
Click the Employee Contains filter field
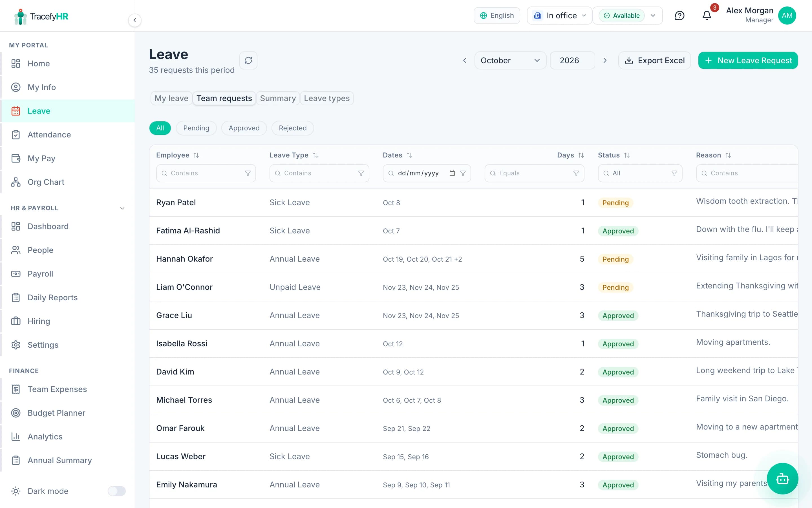point(206,173)
